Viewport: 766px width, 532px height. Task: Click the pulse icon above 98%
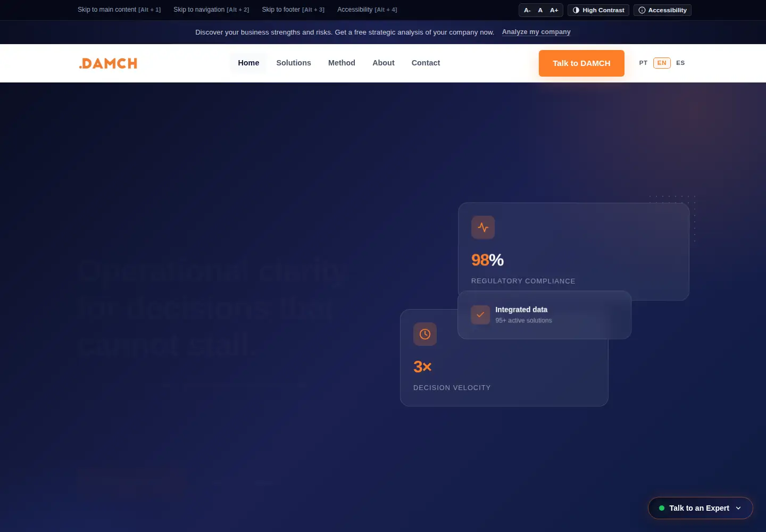(483, 228)
